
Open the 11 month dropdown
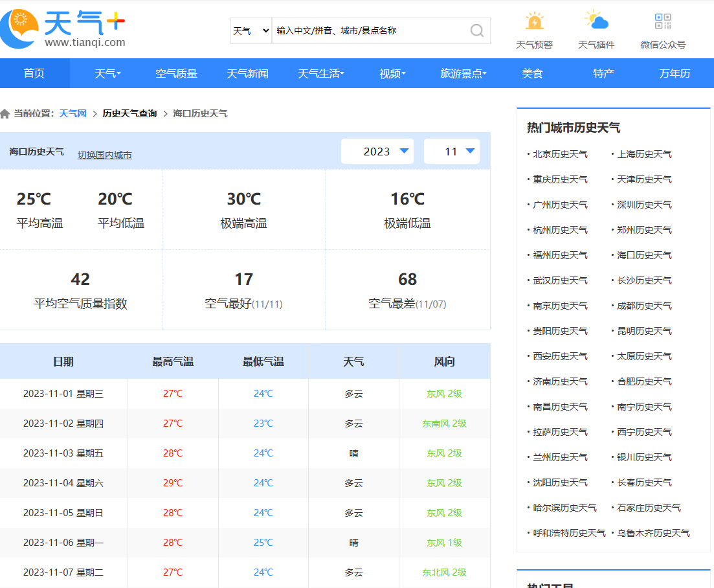click(x=452, y=152)
